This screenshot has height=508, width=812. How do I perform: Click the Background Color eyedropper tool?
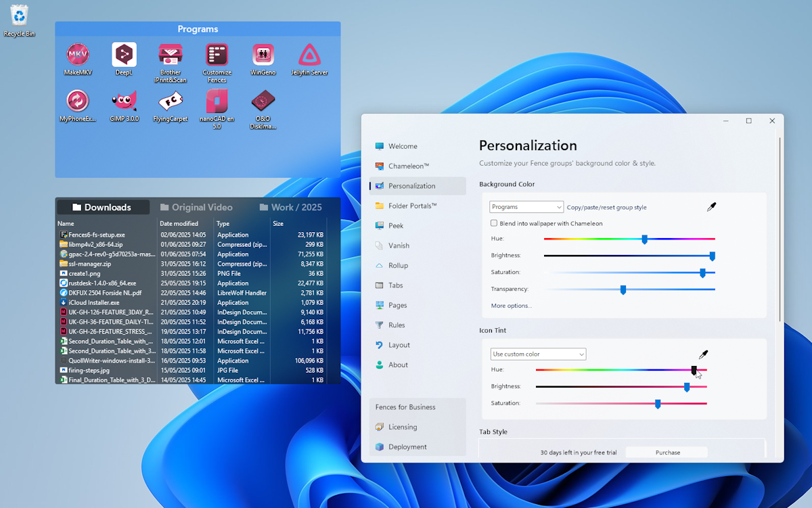[712, 206]
